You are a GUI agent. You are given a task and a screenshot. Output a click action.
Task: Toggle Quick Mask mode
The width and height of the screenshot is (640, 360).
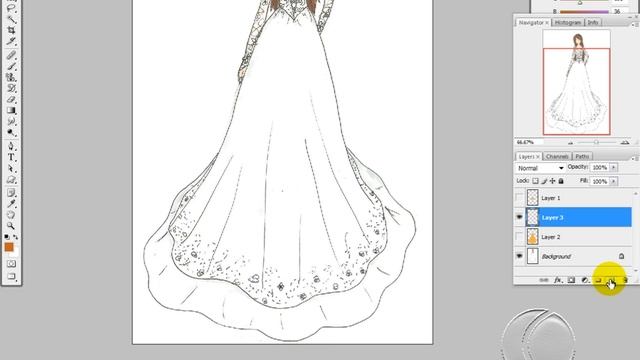(11, 264)
